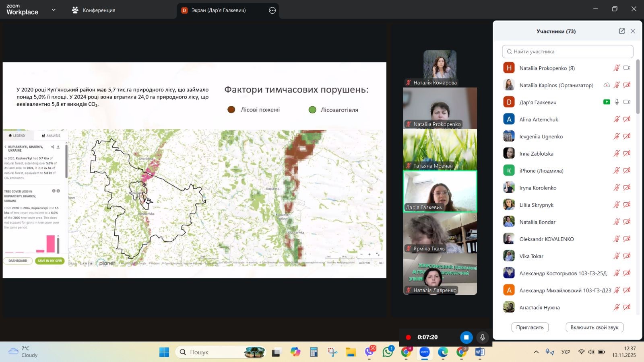The width and height of the screenshot is (644, 362).
Task: Expand the Zoom Workplace dropdown arrow
Action: tap(54, 10)
